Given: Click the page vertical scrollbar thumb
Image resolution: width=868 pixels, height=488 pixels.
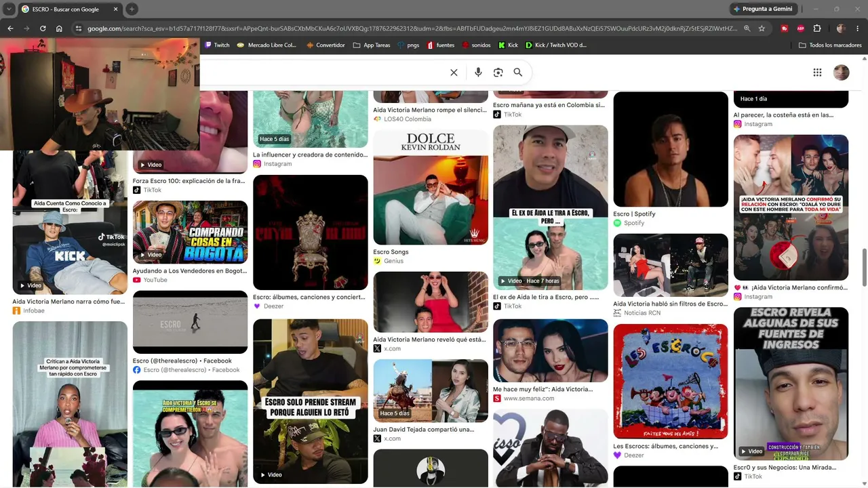Looking at the screenshot, I should pos(864,267).
